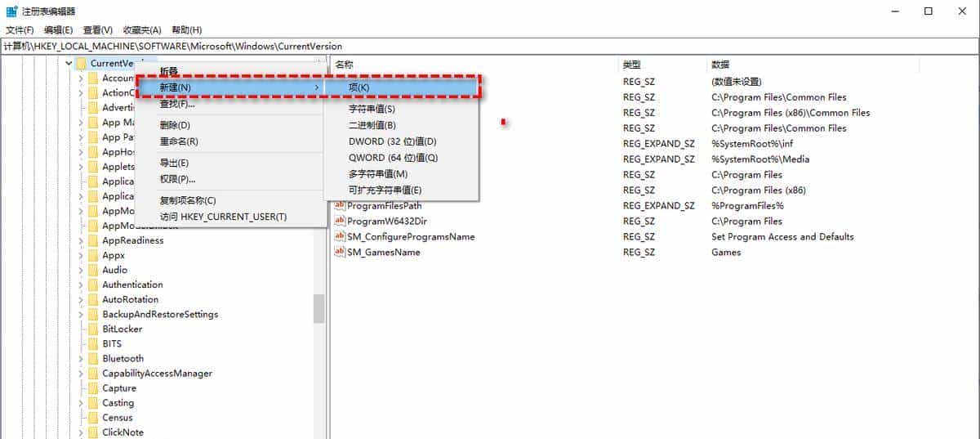980x439 pixels.
Task: Expand the Casting key
Action: coord(81,402)
